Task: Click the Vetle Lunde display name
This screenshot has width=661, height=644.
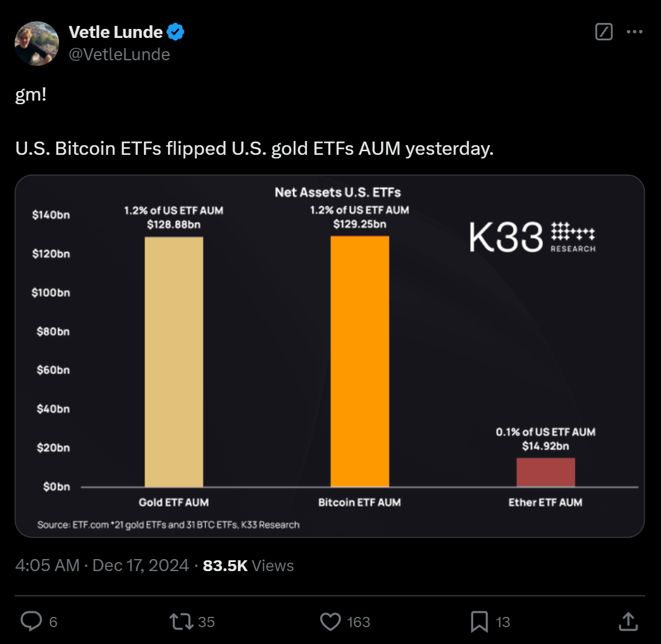Action: click(x=114, y=31)
